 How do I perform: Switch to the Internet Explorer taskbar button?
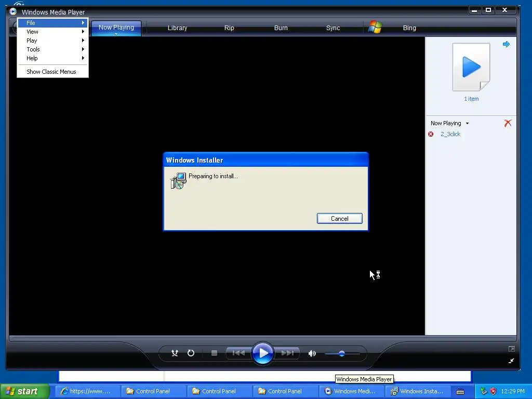(x=87, y=391)
